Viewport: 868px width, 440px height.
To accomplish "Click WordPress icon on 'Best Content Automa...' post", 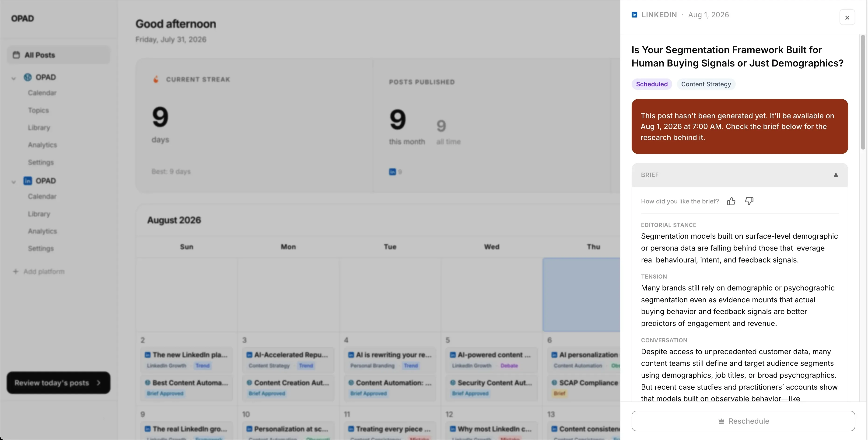I will pos(148,383).
